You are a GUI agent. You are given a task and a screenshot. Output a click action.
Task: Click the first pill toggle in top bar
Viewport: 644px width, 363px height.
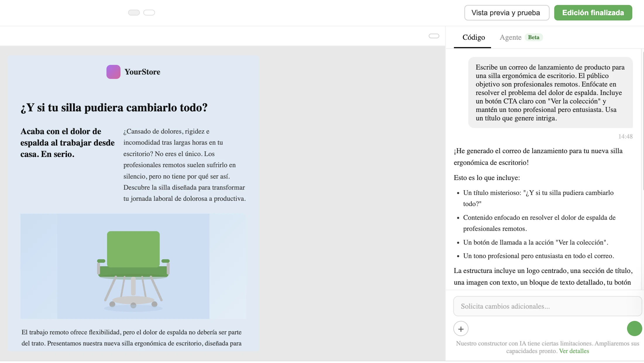tap(134, 13)
